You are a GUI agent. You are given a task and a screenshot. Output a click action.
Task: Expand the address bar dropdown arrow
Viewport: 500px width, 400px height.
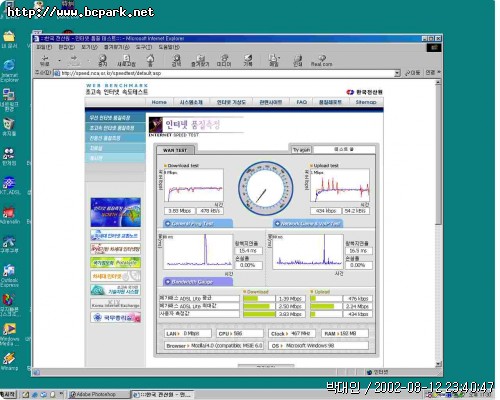pyautogui.click(x=397, y=73)
